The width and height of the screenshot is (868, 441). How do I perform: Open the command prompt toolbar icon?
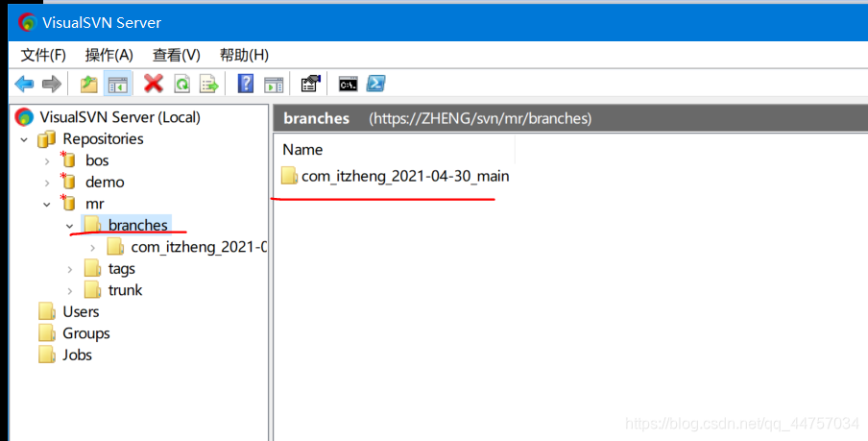coord(349,85)
